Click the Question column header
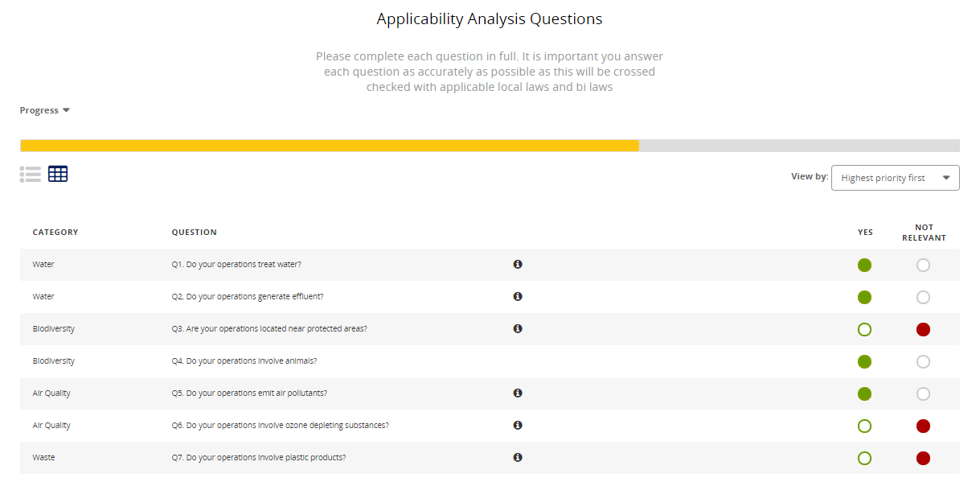This screenshot has height=478, width=980. pyautogui.click(x=194, y=233)
